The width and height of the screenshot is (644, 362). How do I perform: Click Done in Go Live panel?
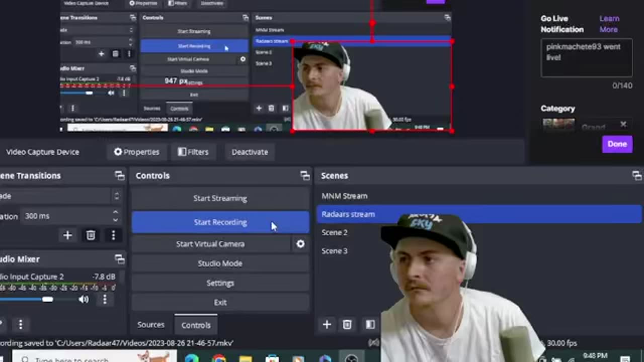617,144
